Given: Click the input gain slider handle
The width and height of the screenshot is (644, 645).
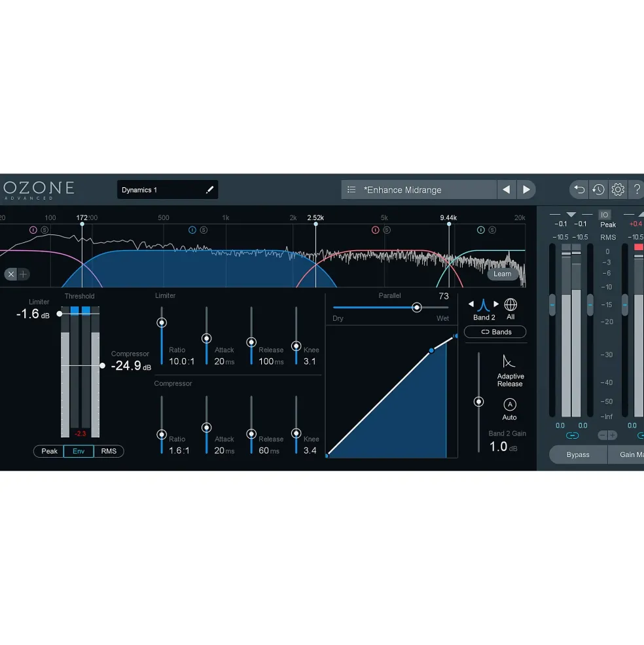Looking at the screenshot, I should [552, 304].
